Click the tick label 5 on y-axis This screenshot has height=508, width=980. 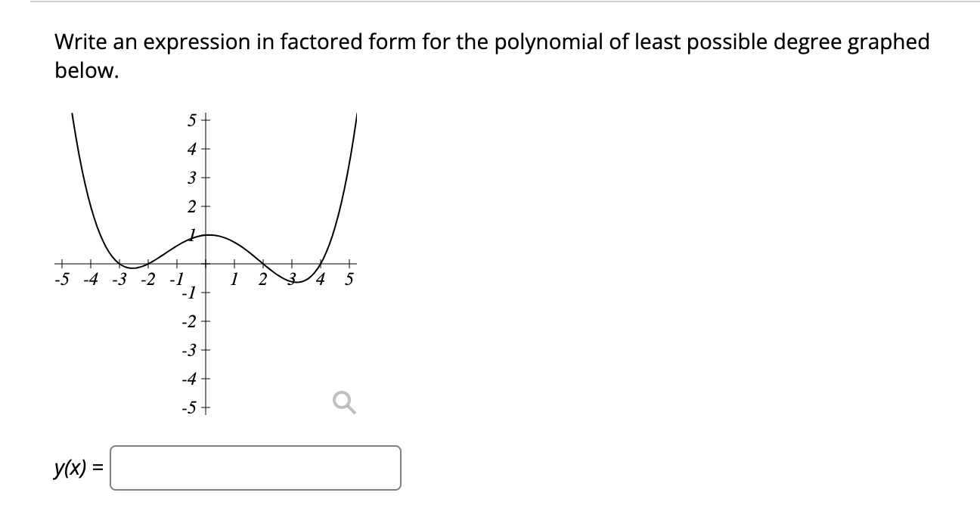tap(191, 119)
